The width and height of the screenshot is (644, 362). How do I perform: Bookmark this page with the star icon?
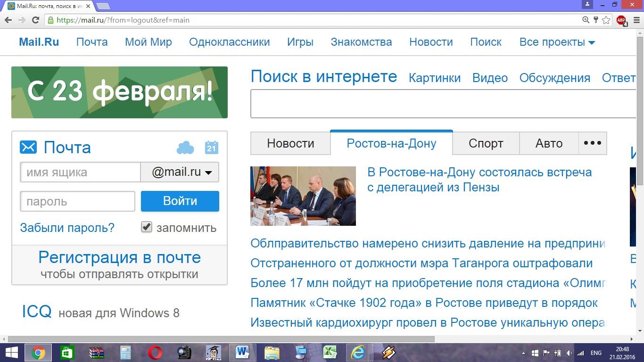[x=606, y=20]
